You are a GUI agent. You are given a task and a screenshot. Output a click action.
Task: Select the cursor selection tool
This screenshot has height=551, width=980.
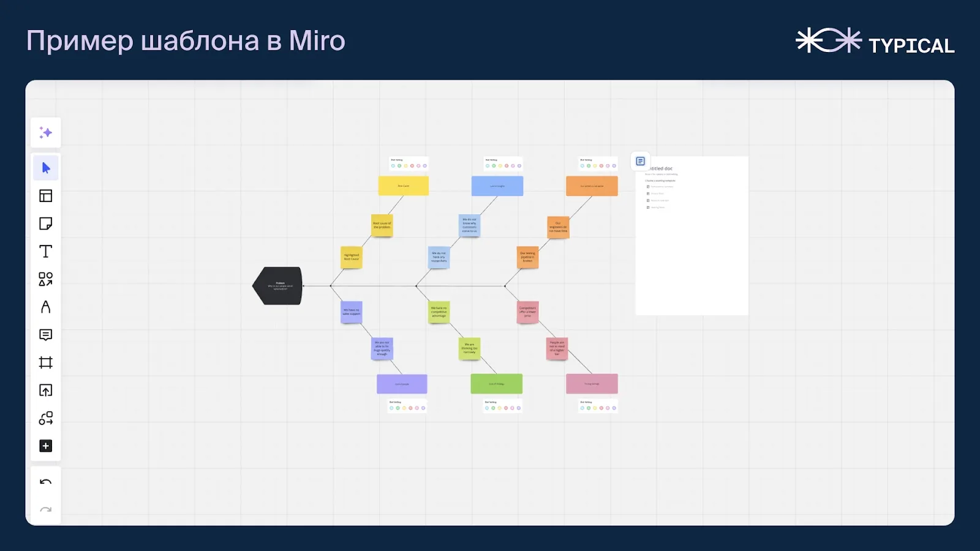(x=46, y=168)
